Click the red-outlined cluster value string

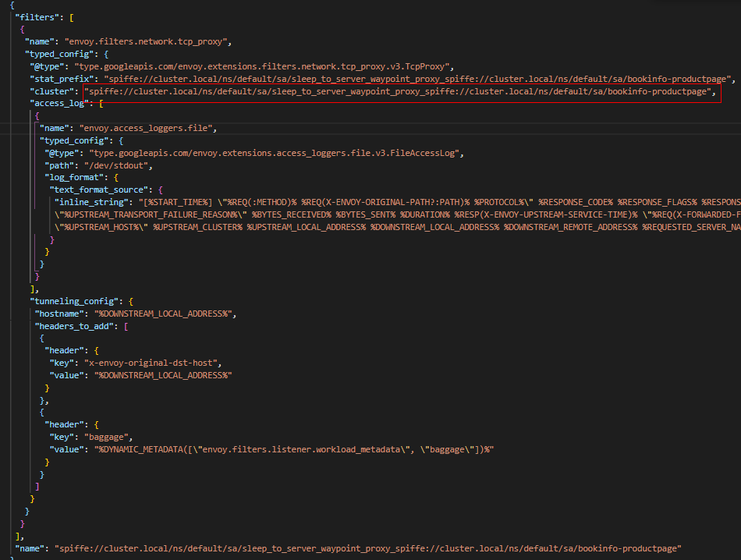[401, 92]
